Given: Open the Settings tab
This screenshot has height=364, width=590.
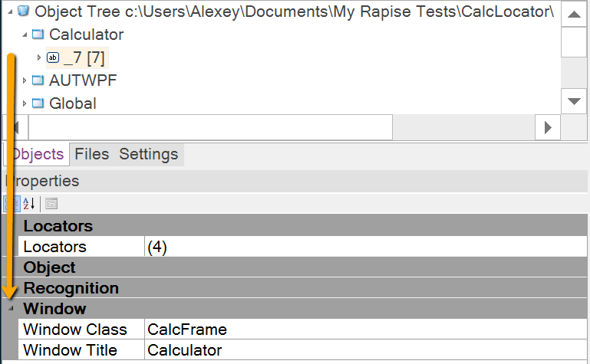Looking at the screenshot, I should (148, 154).
